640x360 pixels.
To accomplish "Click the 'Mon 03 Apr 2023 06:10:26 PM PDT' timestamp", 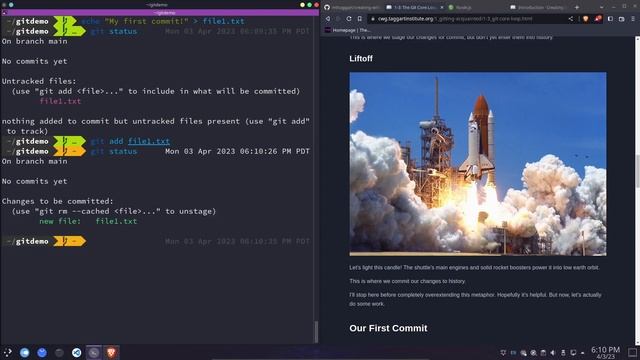I will point(237,151).
